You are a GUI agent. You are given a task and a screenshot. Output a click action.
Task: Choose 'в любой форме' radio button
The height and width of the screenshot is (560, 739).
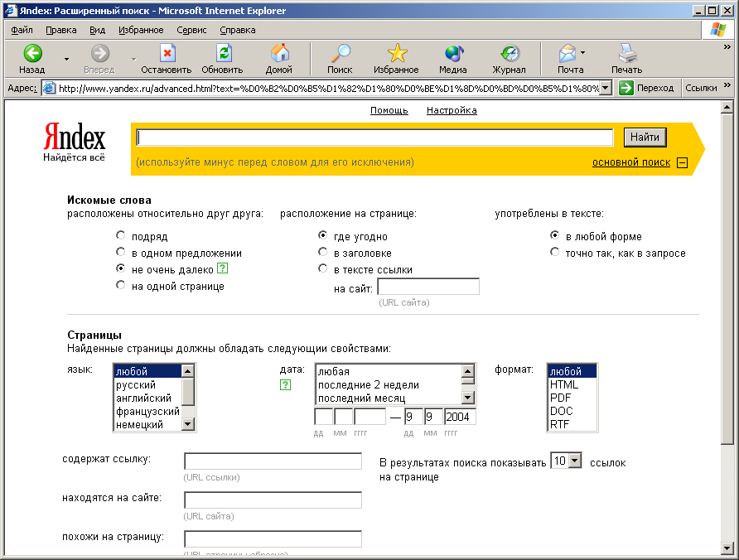point(555,235)
